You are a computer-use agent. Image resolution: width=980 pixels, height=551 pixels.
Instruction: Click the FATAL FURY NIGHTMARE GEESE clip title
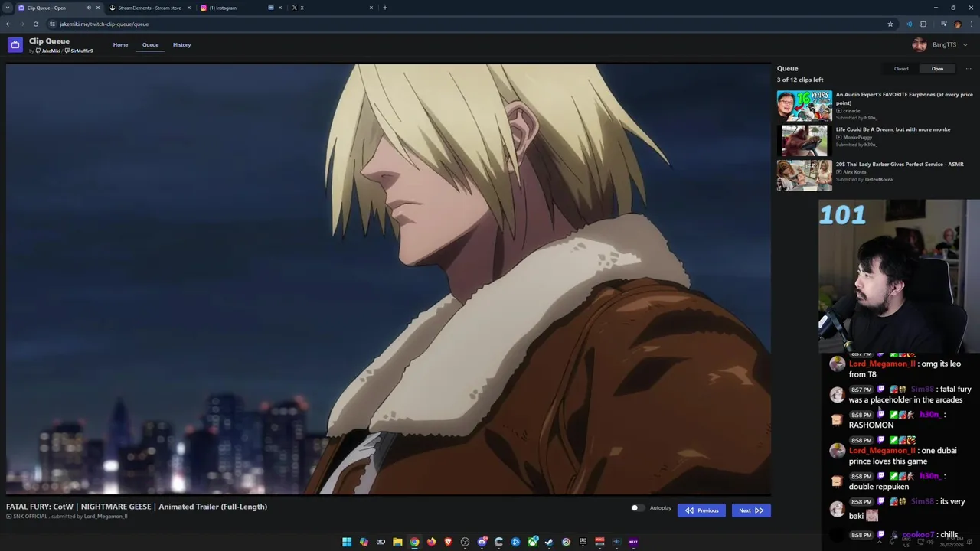(136, 507)
